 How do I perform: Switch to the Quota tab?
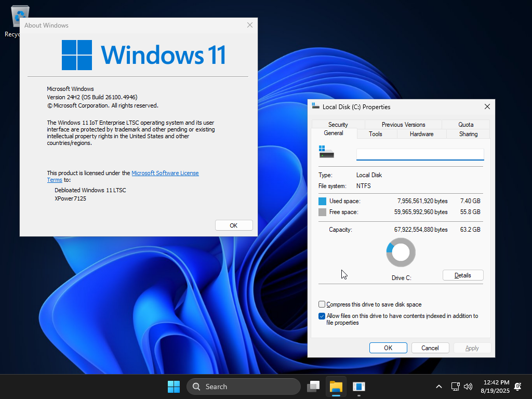(466, 125)
